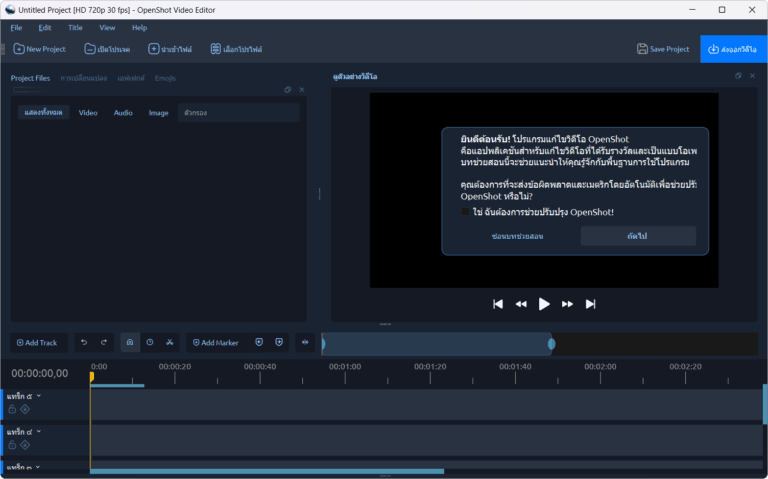Select the show-all filter แสดงทั้งหมด

click(44, 113)
